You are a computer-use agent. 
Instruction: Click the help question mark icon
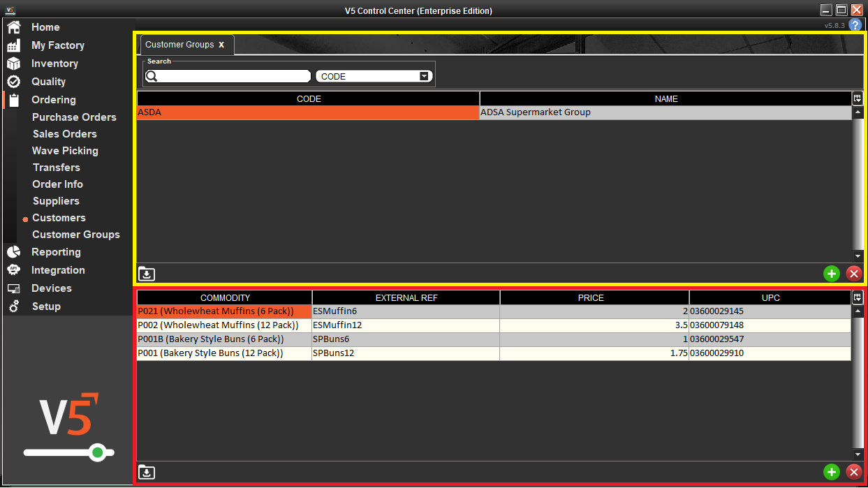point(855,24)
